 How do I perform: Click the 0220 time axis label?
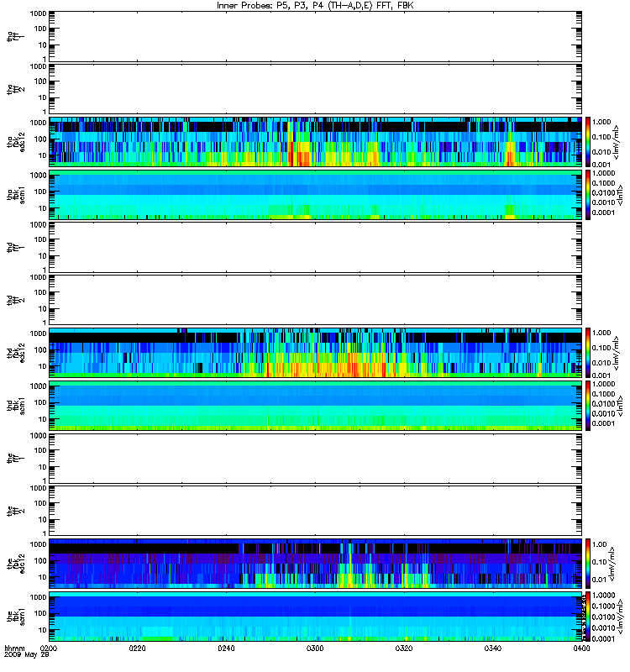137,648
